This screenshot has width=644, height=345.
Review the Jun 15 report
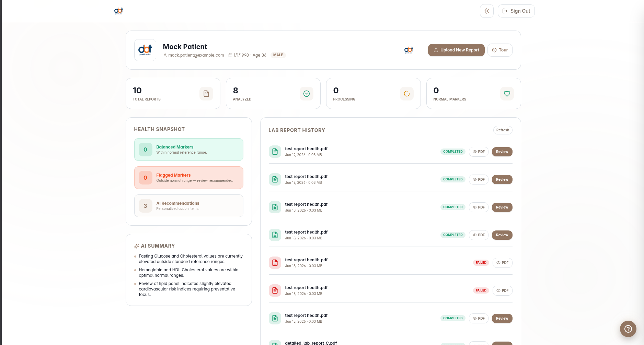[502, 318]
